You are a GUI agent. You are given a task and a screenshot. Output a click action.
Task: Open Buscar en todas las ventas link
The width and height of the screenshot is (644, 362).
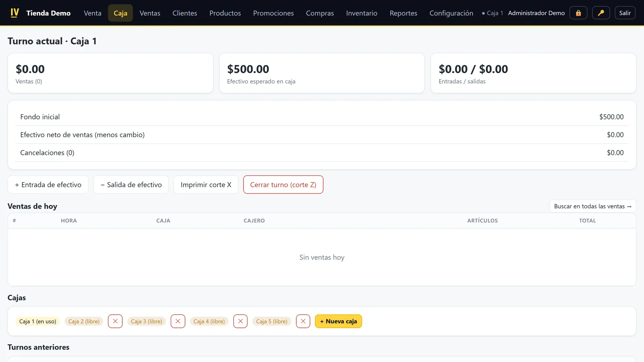[592, 206]
